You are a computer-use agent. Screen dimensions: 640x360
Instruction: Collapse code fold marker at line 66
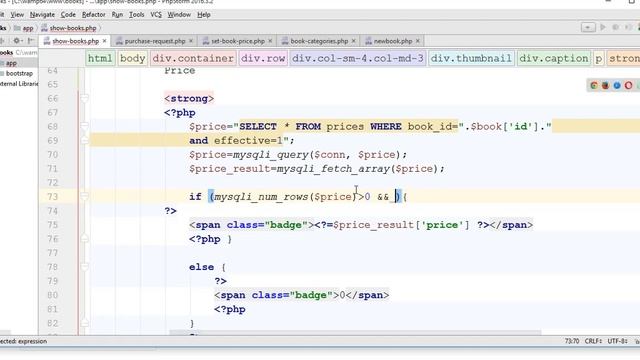[x=84, y=98]
